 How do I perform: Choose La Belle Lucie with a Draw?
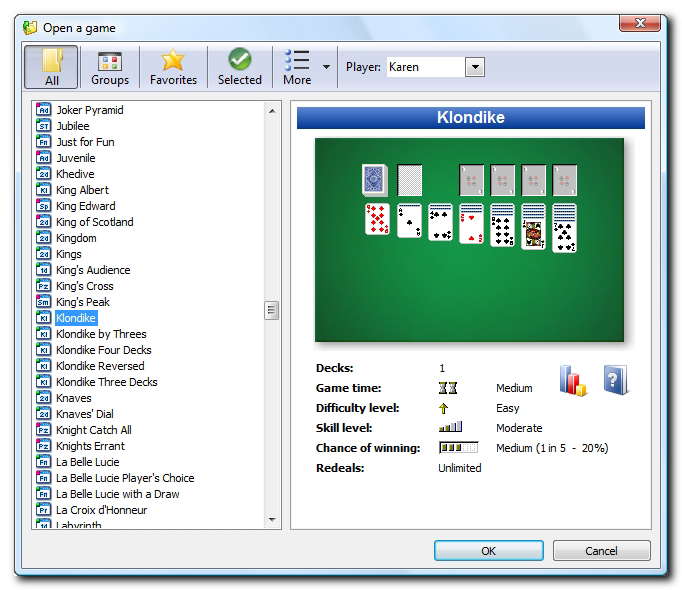point(117,494)
